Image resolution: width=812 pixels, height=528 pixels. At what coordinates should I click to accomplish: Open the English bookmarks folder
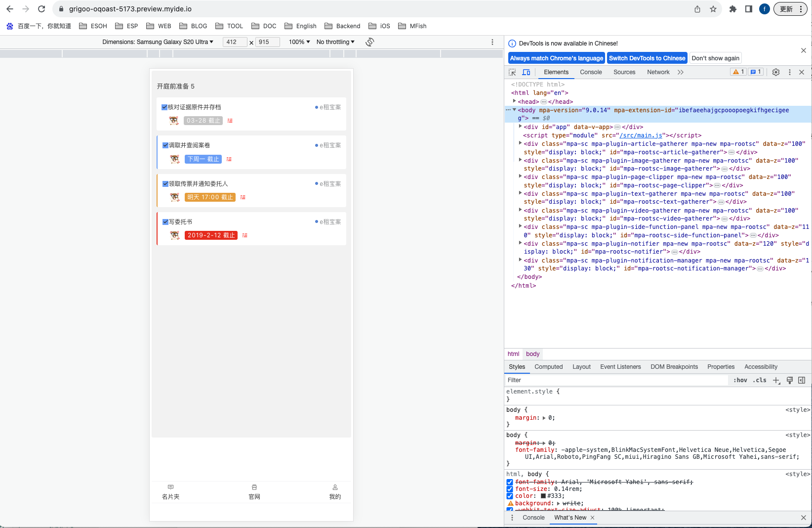pos(300,26)
